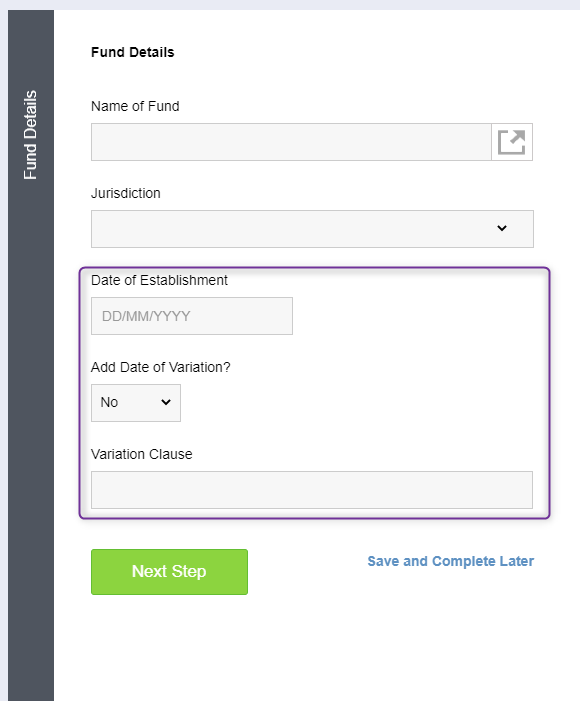Image resolution: width=580 pixels, height=701 pixels.
Task: Click the bold Fund Details heading
Action: coord(133,52)
